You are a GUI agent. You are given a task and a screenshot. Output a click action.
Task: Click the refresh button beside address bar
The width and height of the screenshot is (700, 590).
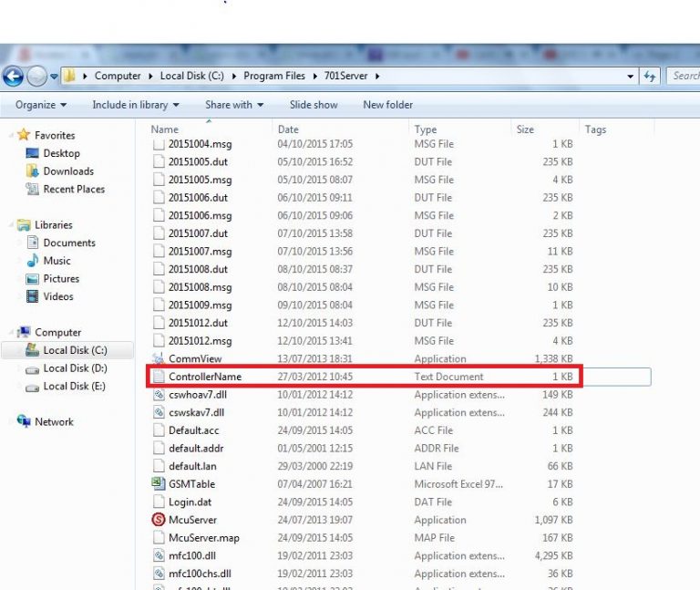click(650, 77)
